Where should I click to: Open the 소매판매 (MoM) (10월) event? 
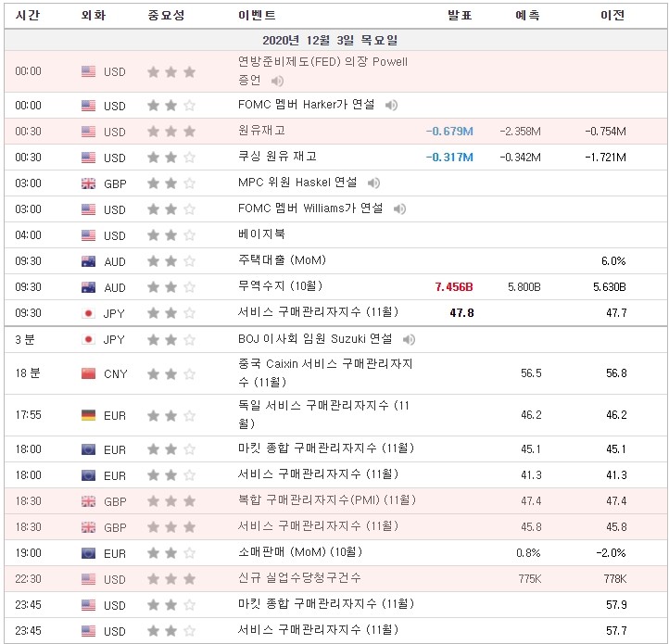point(300,552)
